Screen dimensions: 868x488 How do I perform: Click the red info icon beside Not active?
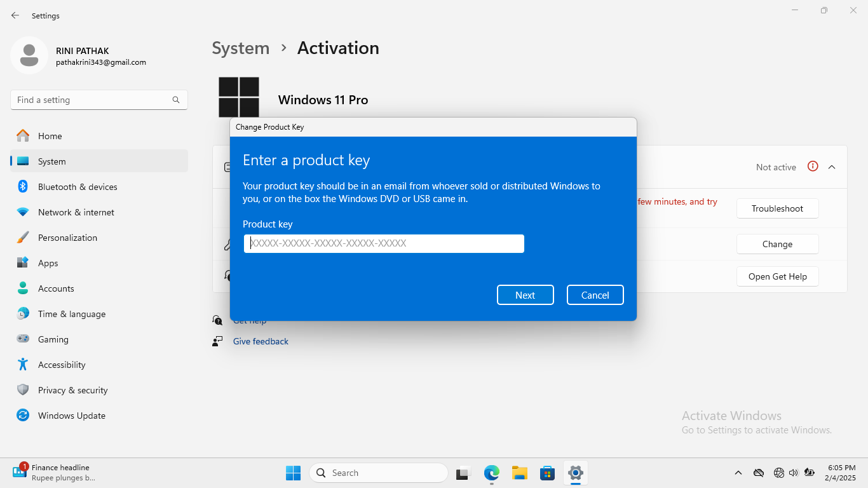click(x=813, y=166)
